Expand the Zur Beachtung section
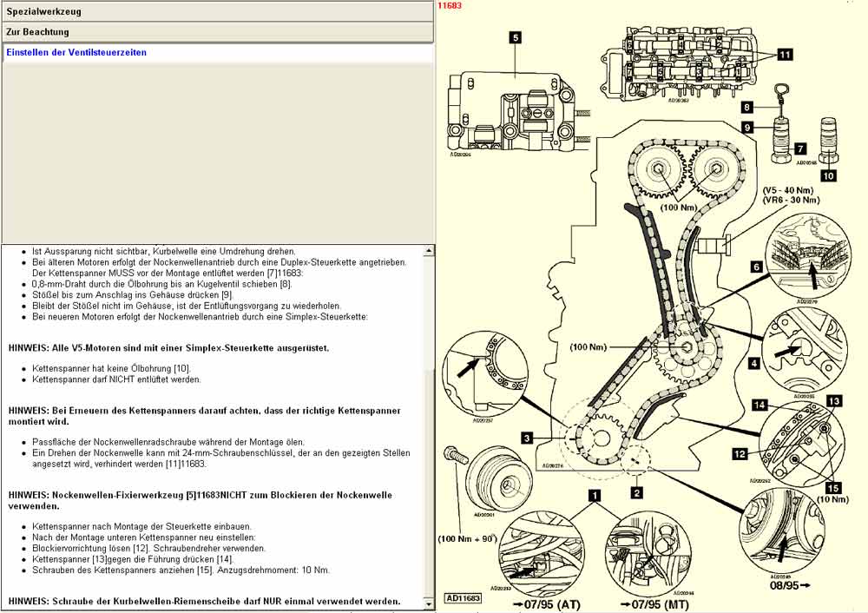868x613 pixels. [217, 32]
